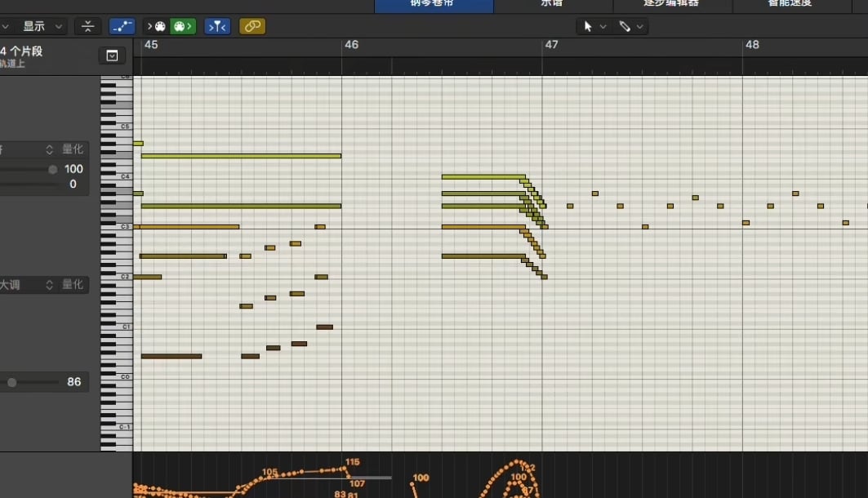Click the upper 量化 time quantize button

point(73,149)
